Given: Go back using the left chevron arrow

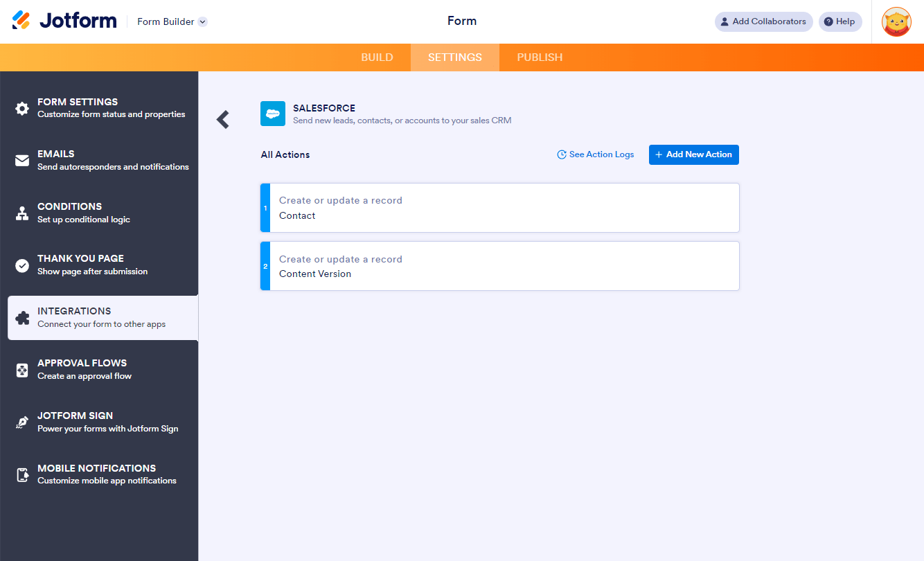Looking at the screenshot, I should tap(222, 119).
